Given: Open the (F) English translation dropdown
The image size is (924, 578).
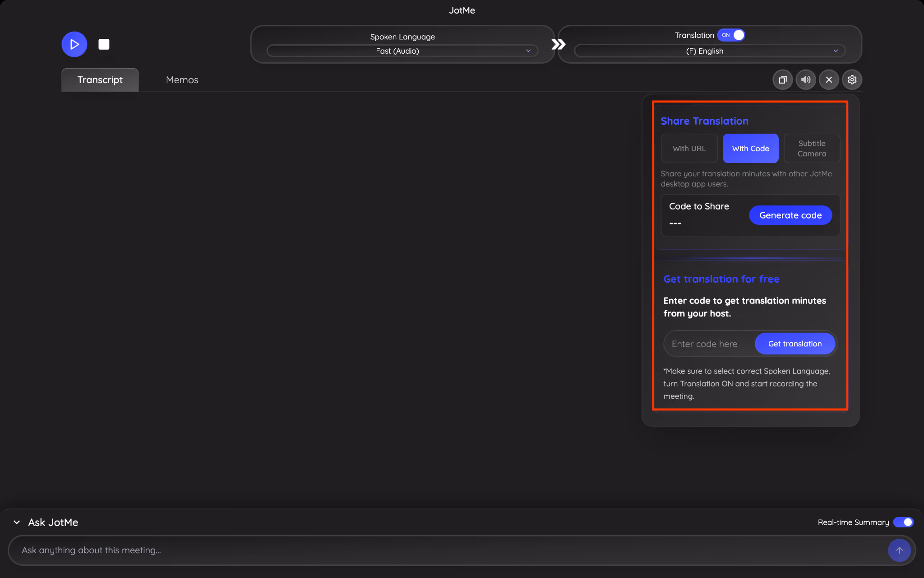Looking at the screenshot, I should click(710, 51).
